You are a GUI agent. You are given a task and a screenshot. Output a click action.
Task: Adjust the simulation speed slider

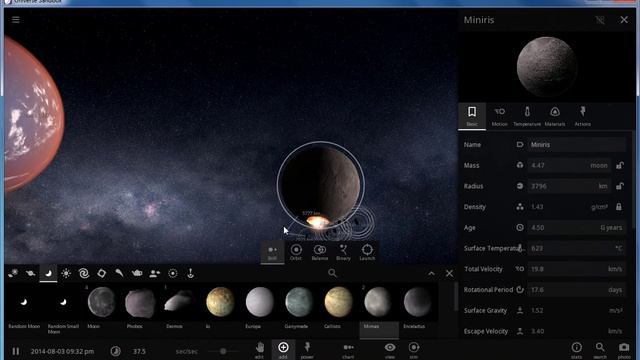coord(223,351)
